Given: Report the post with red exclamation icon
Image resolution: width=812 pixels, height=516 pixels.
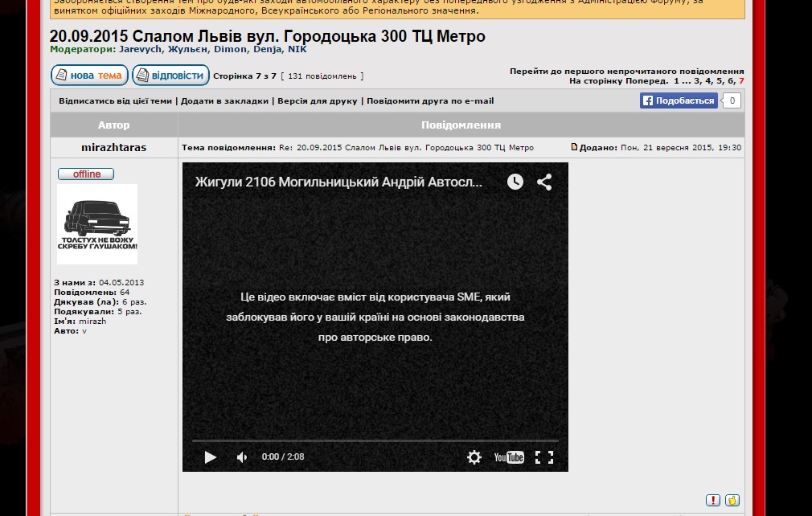Looking at the screenshot, I should (713, 500).
